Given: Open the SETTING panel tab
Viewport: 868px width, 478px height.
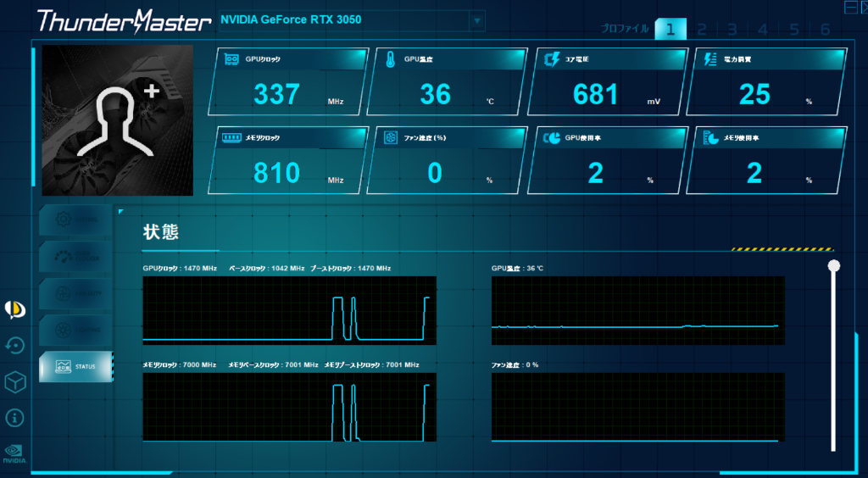Looking at the screenshot, I should (x=75, y=220).
